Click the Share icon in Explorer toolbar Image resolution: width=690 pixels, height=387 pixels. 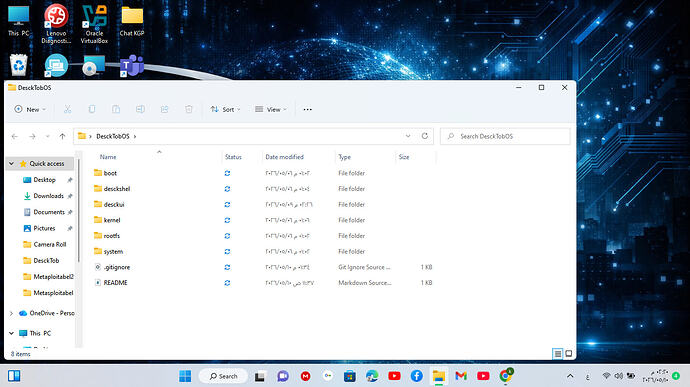coord(165,109)
